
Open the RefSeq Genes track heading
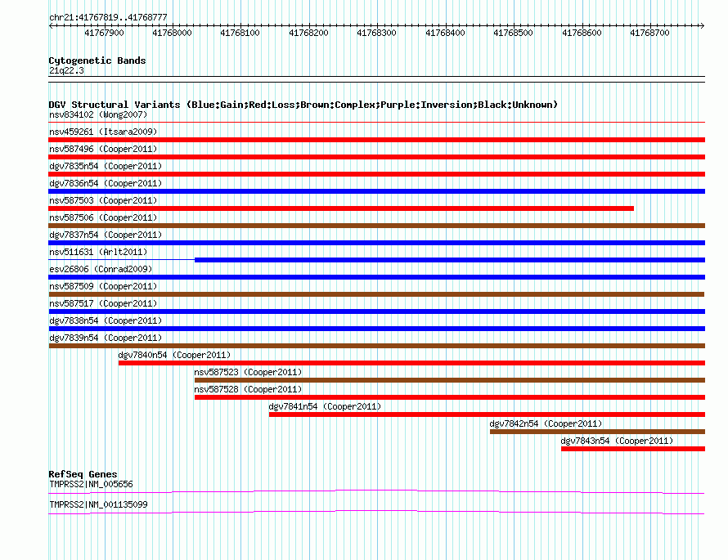83,474
